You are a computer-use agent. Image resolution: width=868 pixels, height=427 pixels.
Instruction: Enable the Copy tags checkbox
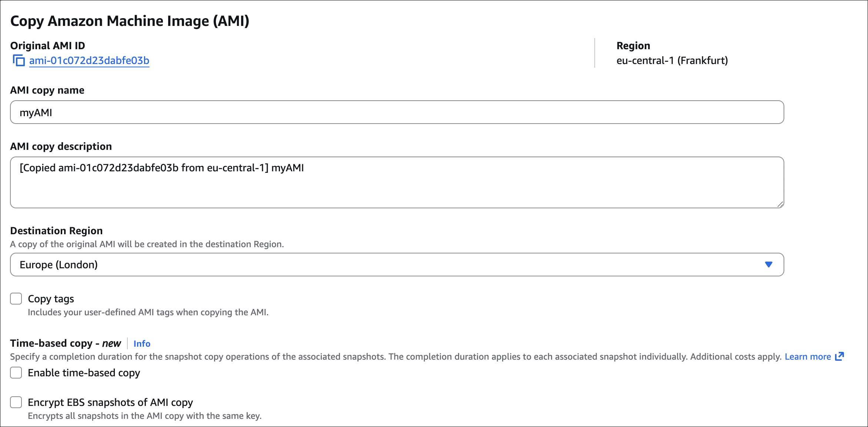[x=16, y=299]
